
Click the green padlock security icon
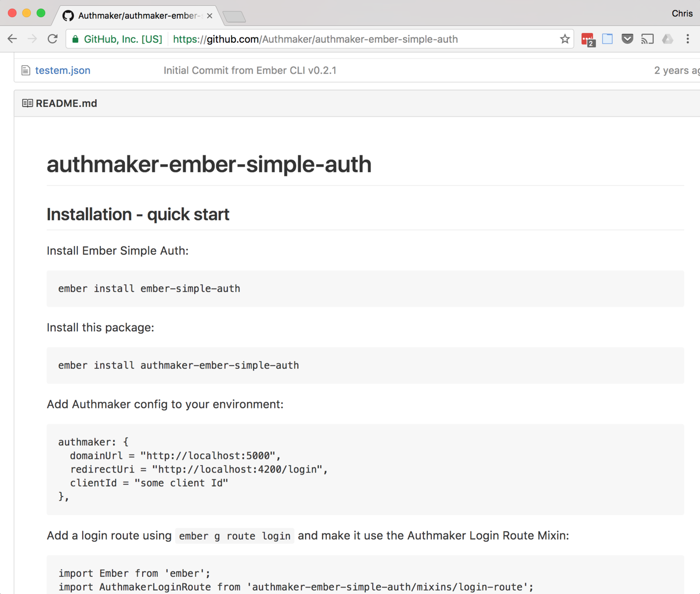coord(75,39)
